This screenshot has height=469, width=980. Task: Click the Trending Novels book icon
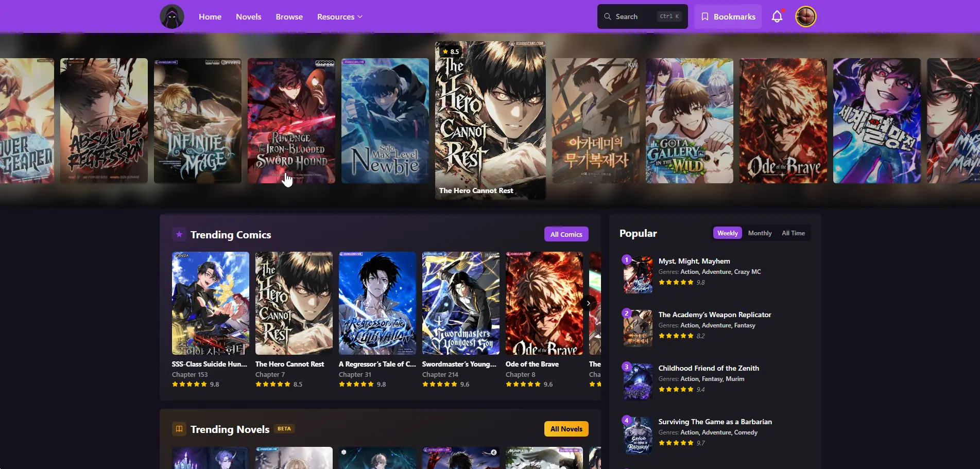179,429
